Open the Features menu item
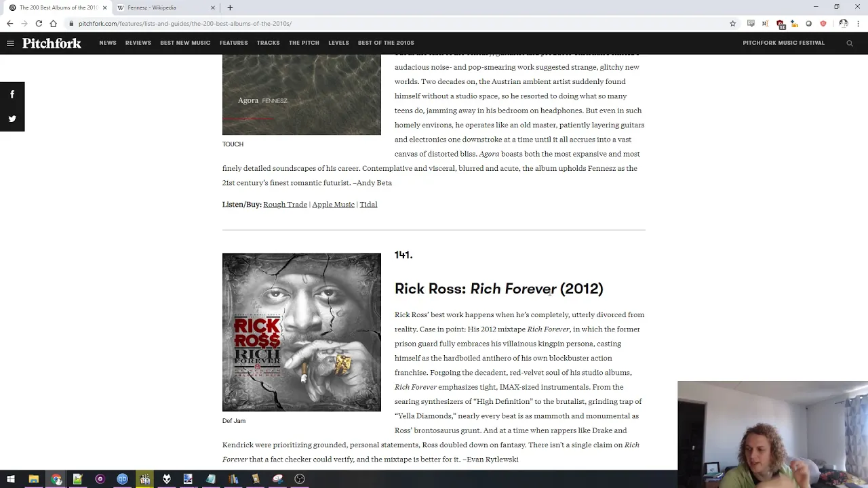The width and height of the screenshot is (868, 488). point(234,43)
